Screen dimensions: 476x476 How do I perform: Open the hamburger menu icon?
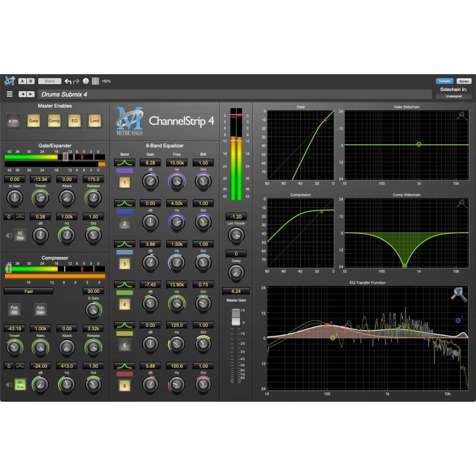point(9,94)
